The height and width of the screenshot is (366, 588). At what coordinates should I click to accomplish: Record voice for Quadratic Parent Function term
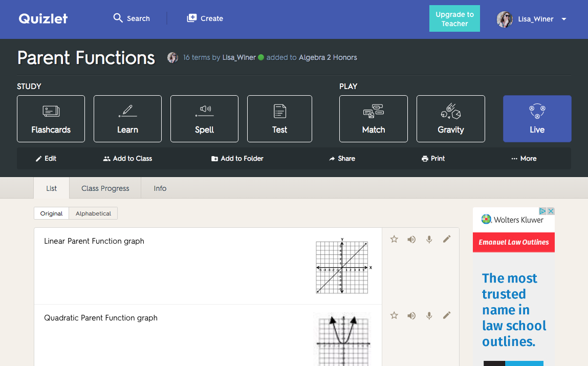click(x=429, y=315)
